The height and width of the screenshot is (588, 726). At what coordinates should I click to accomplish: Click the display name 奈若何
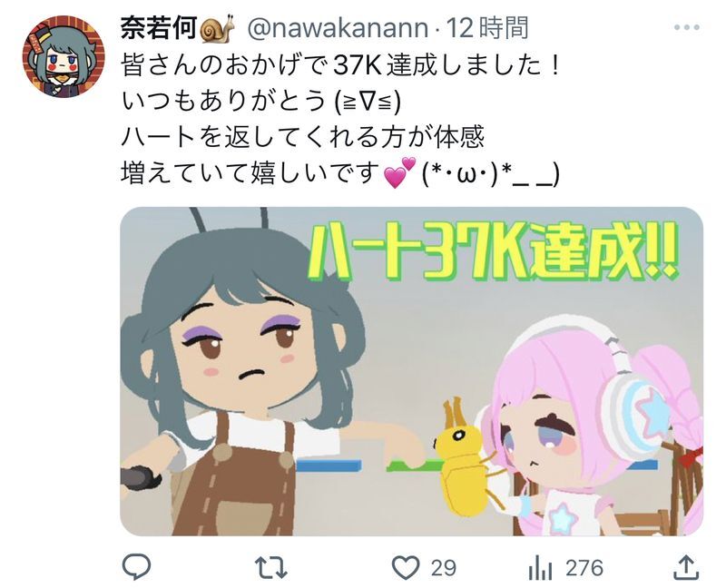coord(159,28)
